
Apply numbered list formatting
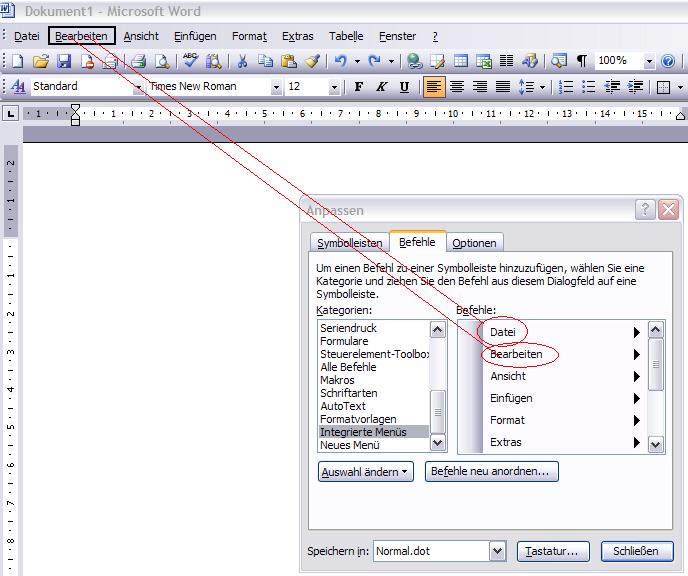(566, 86)
